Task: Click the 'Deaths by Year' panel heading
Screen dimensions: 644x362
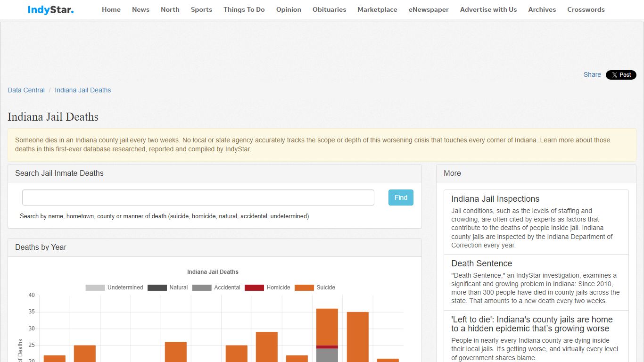Action: (x=41, y=247)
